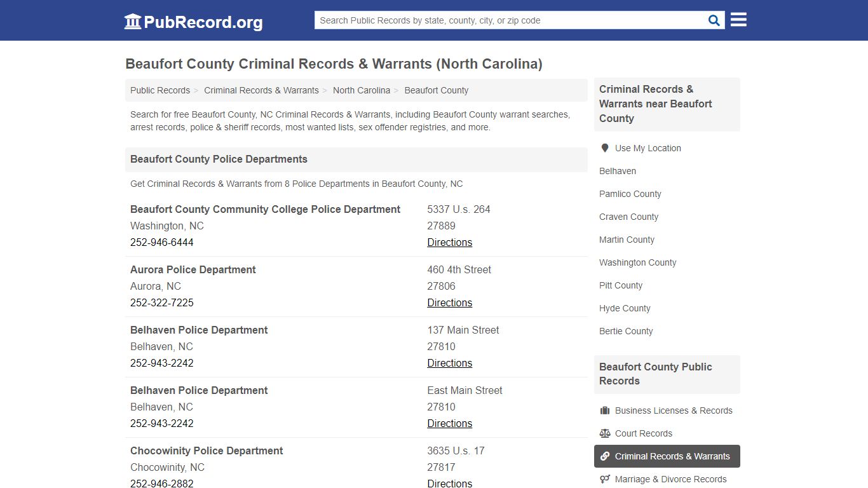Click the search magnifier icon
Viewport: 868px width, 488px height.
coord(714,20)
